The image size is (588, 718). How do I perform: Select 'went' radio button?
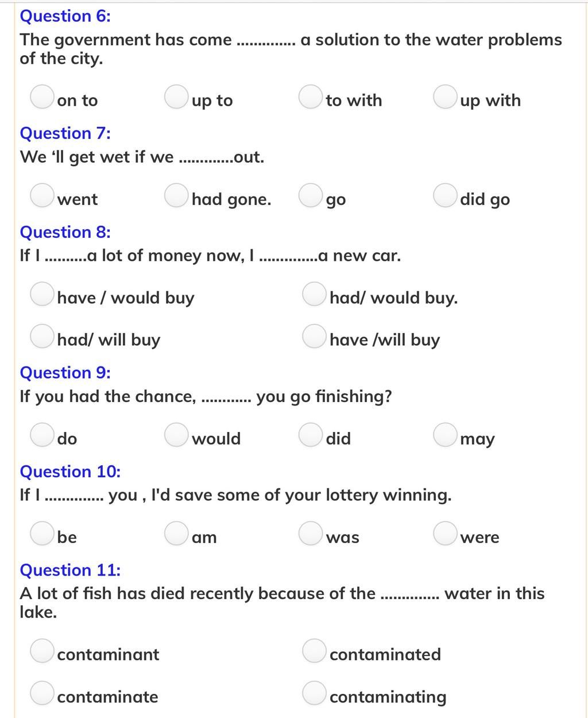[42, 195]
